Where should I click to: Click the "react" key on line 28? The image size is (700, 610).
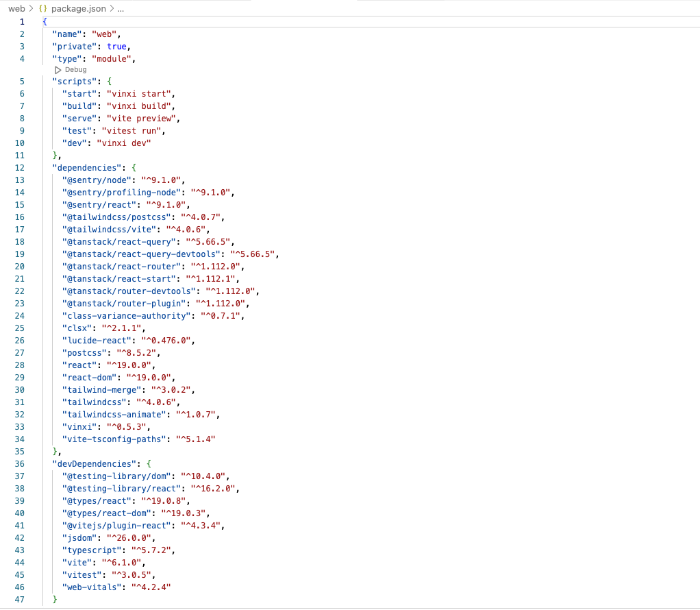click(x=79, y=365)
